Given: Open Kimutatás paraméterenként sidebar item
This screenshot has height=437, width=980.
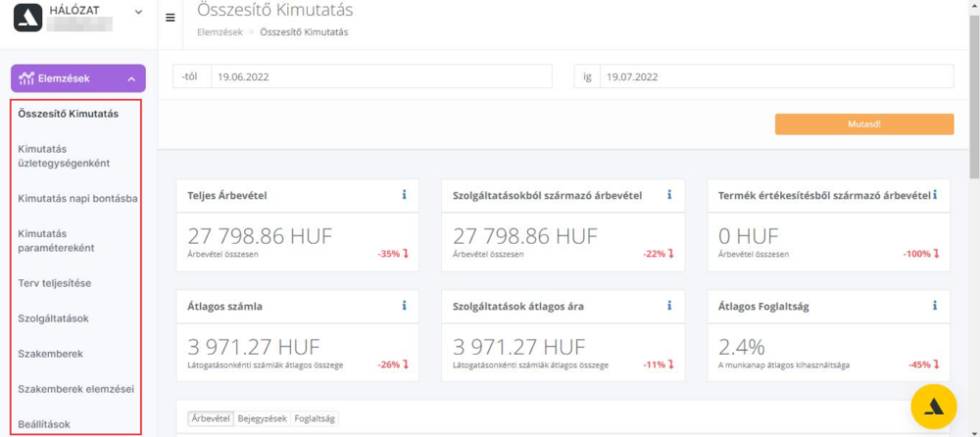Looking at the screenshot, I should (x=56, y=241).
